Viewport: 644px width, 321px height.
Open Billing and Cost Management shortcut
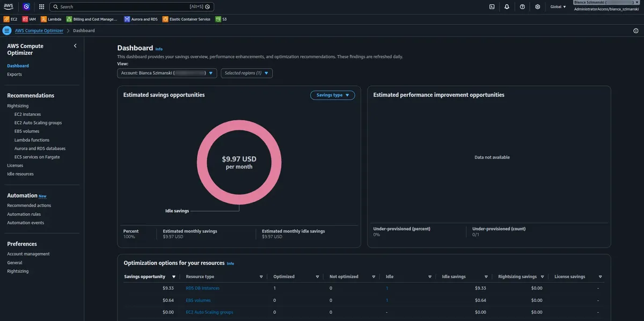92,19
